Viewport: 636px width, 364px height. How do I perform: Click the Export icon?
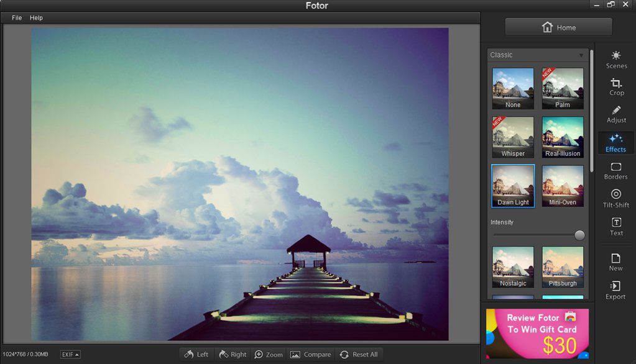point(615,290)
